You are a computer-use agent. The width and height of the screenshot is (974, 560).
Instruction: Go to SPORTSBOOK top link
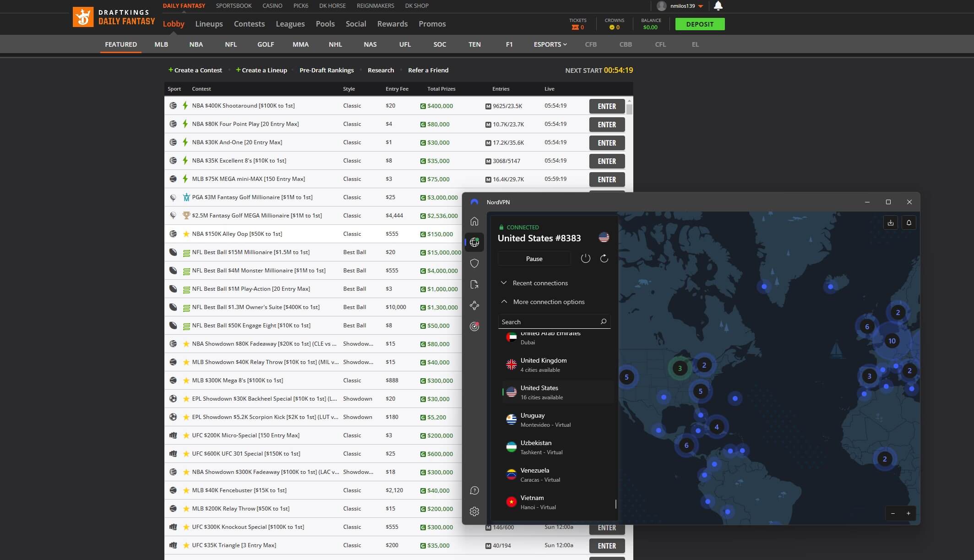pyautogui.click(x=234, y=6)
